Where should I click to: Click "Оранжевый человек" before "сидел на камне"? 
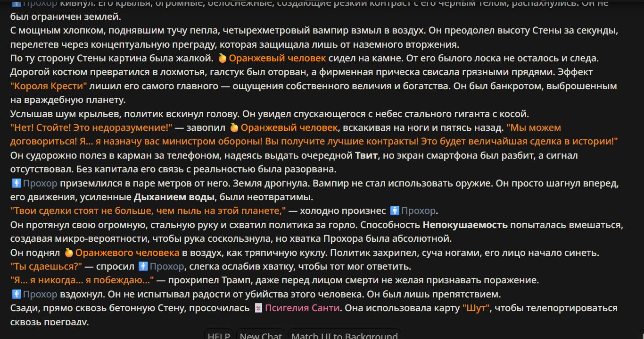pyautogui.click(x=277, y=59)
